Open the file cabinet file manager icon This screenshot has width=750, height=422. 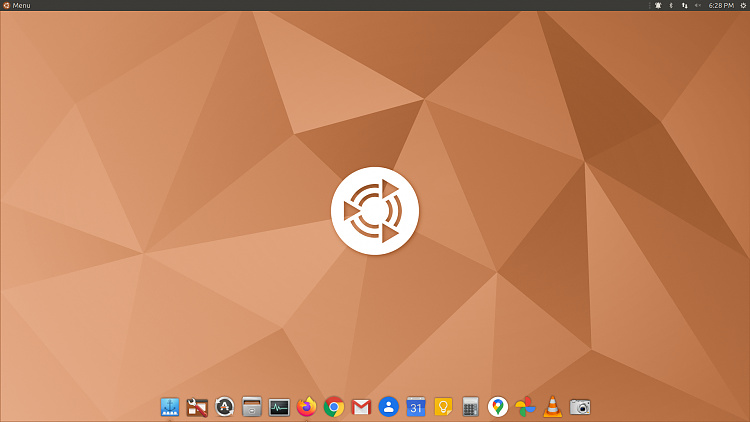point(252,407)
